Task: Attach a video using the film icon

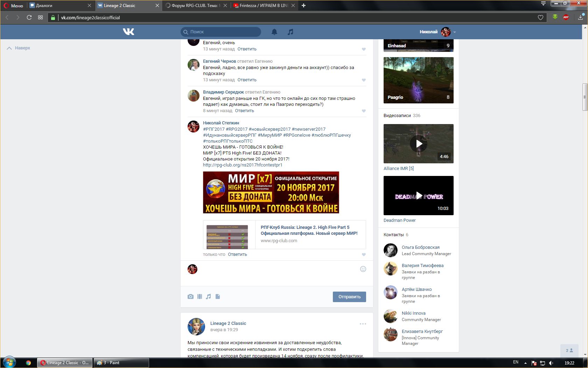Action: point(199,297)
